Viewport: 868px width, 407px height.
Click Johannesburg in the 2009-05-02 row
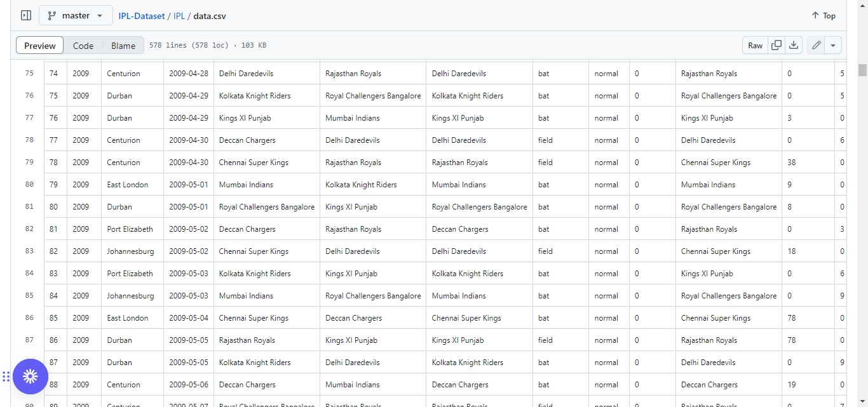point(130,251)
